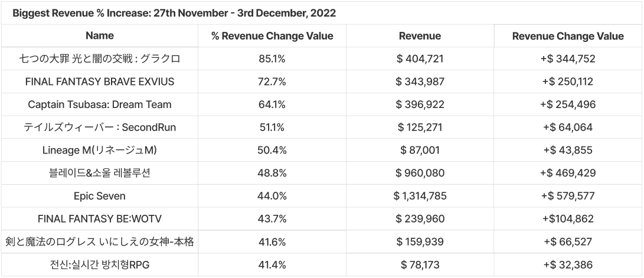Click revenue '$ 239,960'
The height and width of the screenshot is (278, 644).
click(420, 219)
